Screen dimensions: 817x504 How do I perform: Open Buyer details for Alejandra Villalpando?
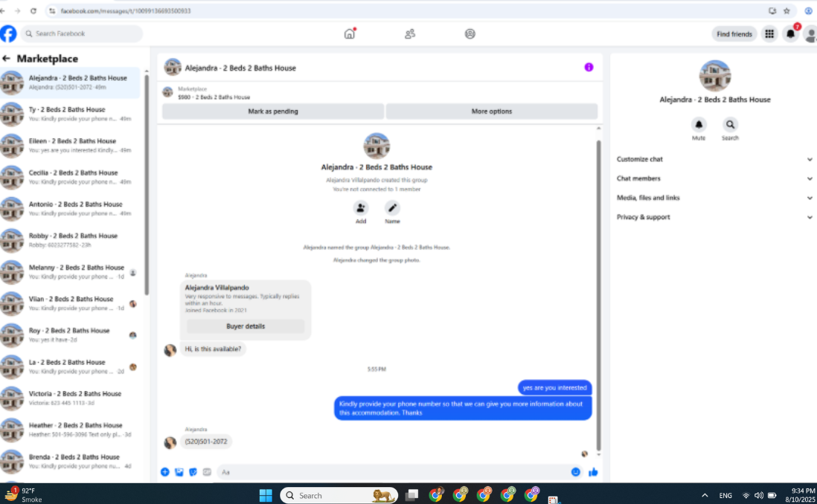coord(246,326)
